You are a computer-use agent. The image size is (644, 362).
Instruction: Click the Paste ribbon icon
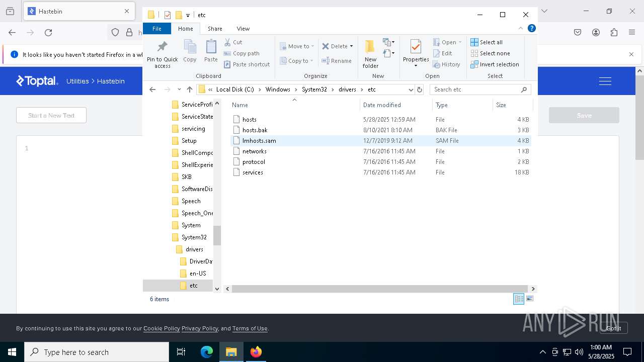pyautogui.click(x=211, y=51)
